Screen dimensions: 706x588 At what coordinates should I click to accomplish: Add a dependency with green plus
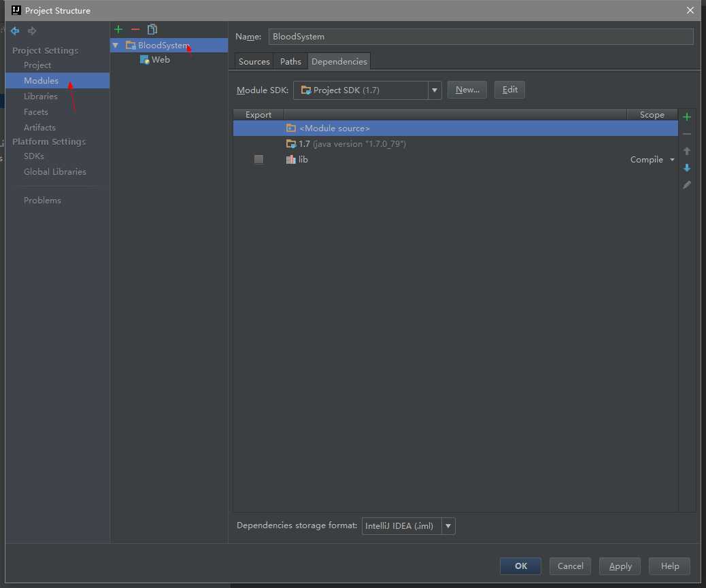coord(687,117)
